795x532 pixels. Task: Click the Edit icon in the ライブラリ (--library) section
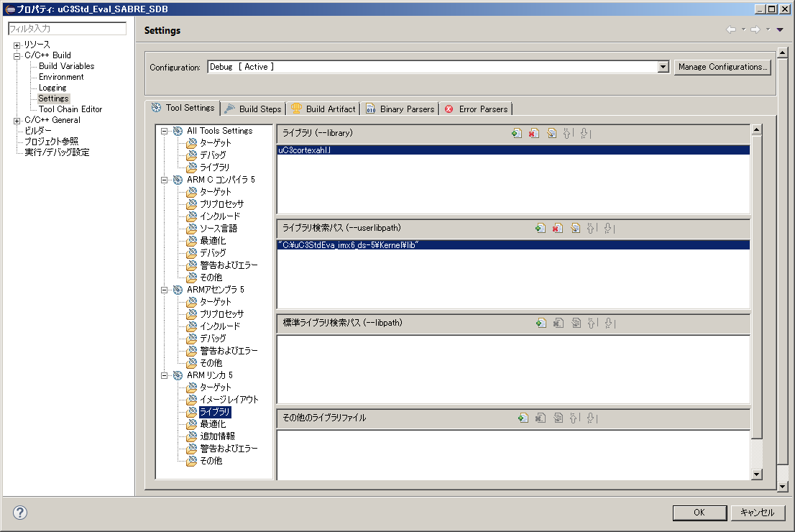point(551,133)
